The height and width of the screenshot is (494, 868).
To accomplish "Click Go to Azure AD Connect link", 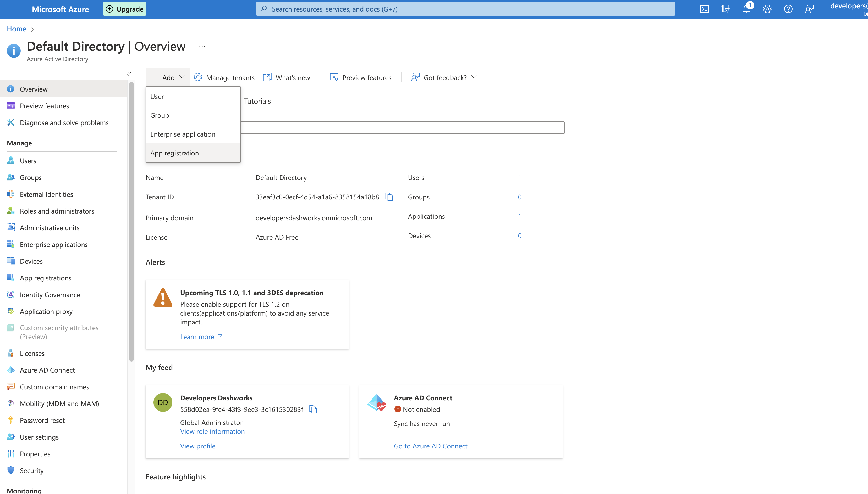I will (430, 446).
